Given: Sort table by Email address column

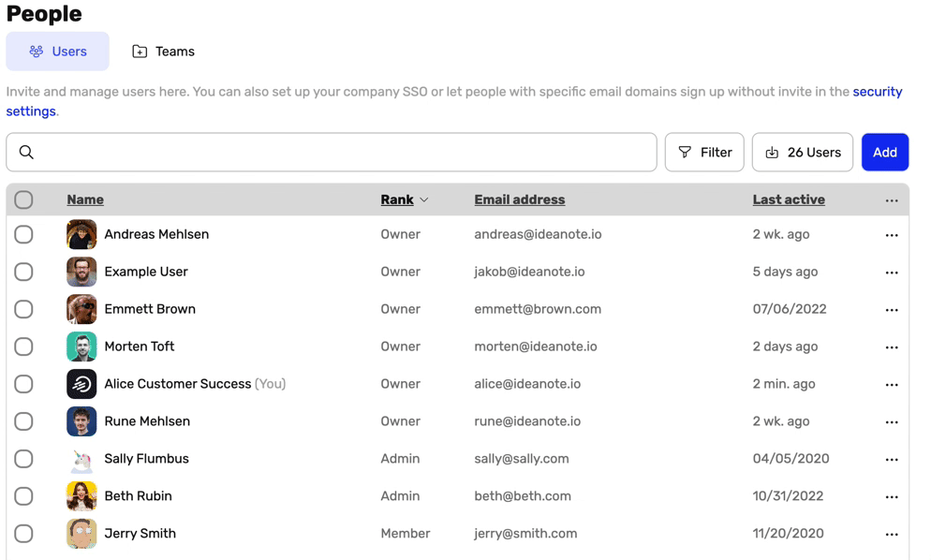Looking at the screenshot, I should [x=520, y=199].
